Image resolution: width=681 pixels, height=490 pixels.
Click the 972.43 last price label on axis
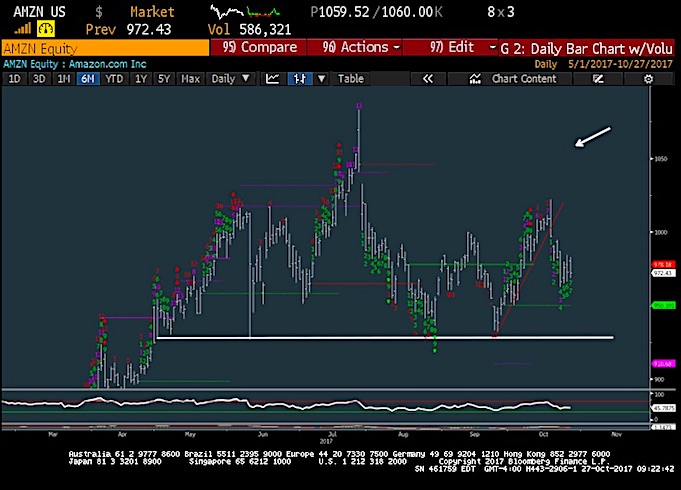663,273
